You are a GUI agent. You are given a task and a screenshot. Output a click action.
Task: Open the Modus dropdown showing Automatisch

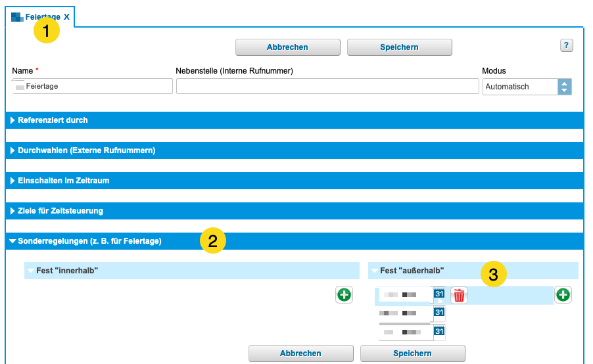[564, 87]
